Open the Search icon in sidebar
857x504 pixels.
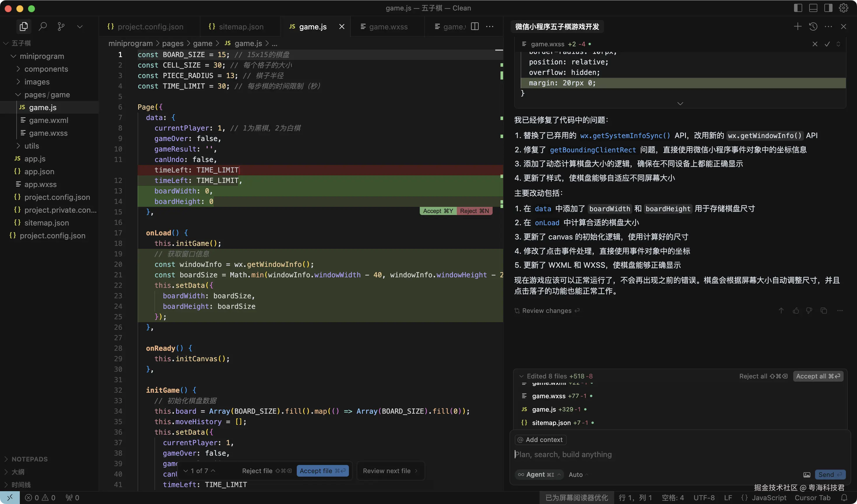(x=43, y=27)
